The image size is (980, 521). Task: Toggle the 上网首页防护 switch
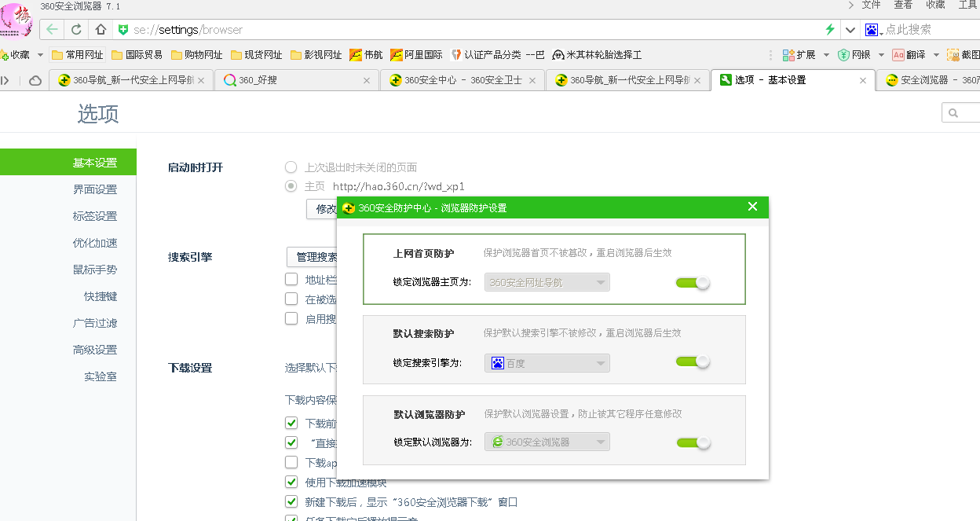click(x=693, y=283)
